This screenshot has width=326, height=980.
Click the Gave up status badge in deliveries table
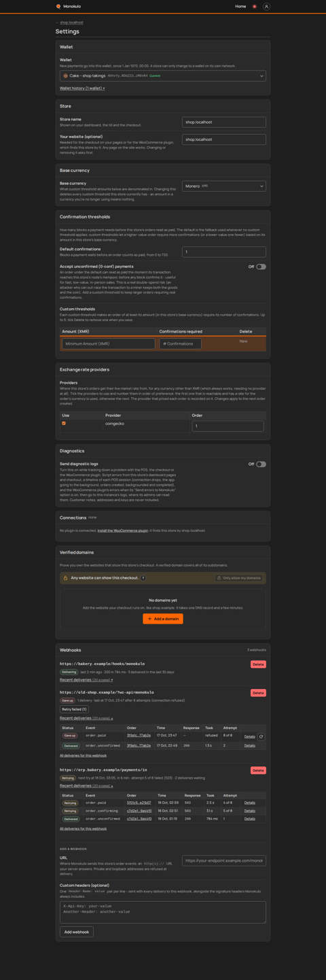tap(71, 735)
